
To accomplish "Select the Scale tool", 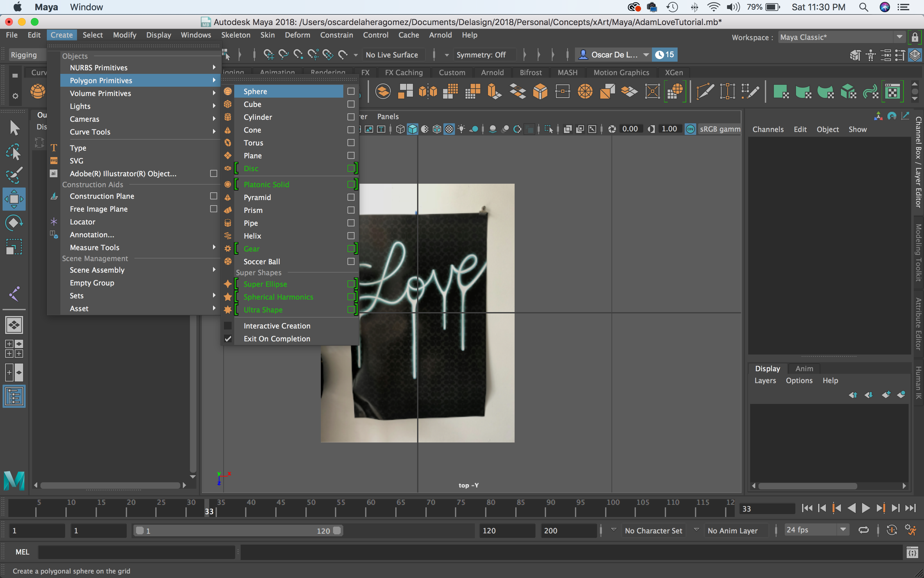I will pyautogui.click(x=14, y=247).
